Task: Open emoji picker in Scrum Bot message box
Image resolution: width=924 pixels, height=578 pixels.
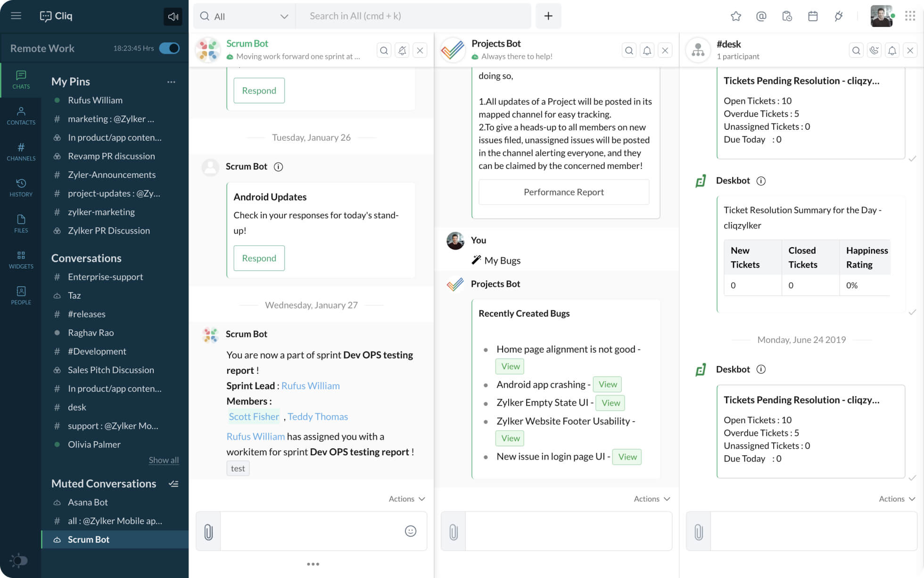Action: point(411,531)
